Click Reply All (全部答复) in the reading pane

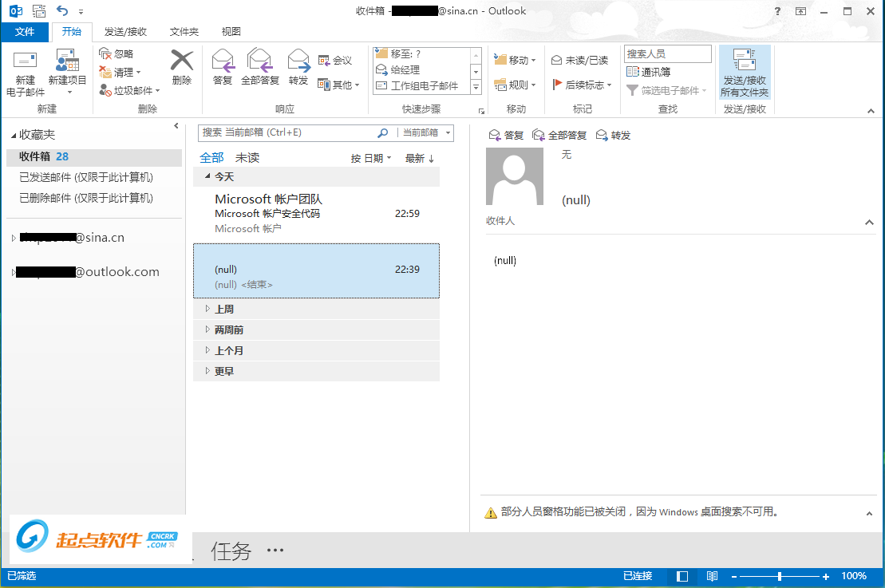click(x=559, y=136)
